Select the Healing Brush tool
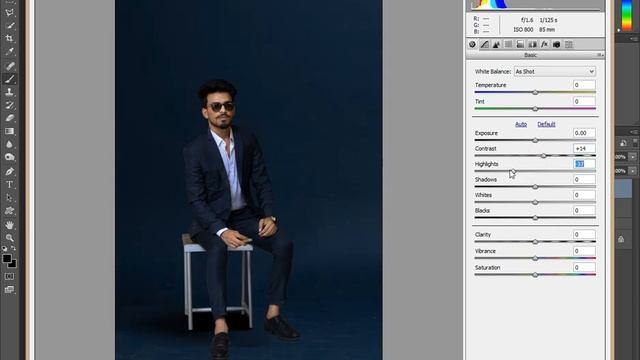Image resolution: width=640 pixels, height=360 pixels. click(9, 66)
